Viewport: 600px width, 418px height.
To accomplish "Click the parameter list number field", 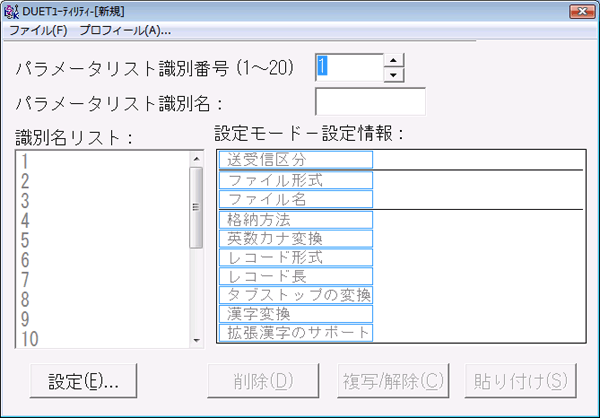I will point(349,67).
